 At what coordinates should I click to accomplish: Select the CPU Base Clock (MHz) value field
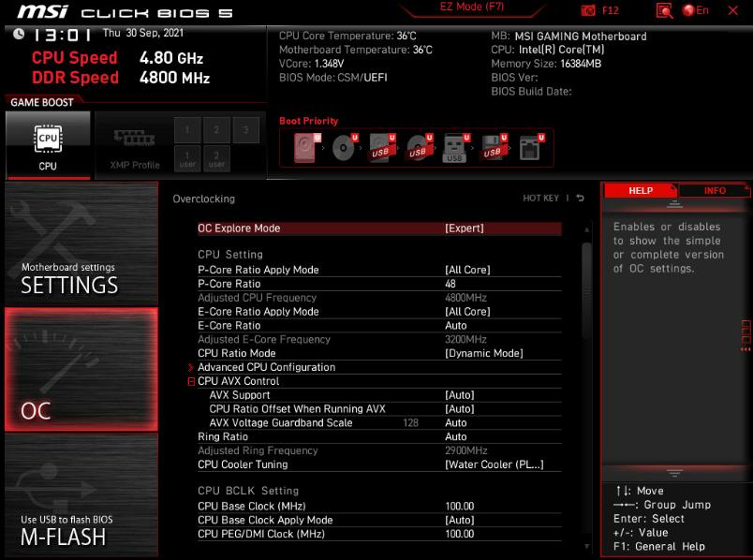click(x=459, y=507)
